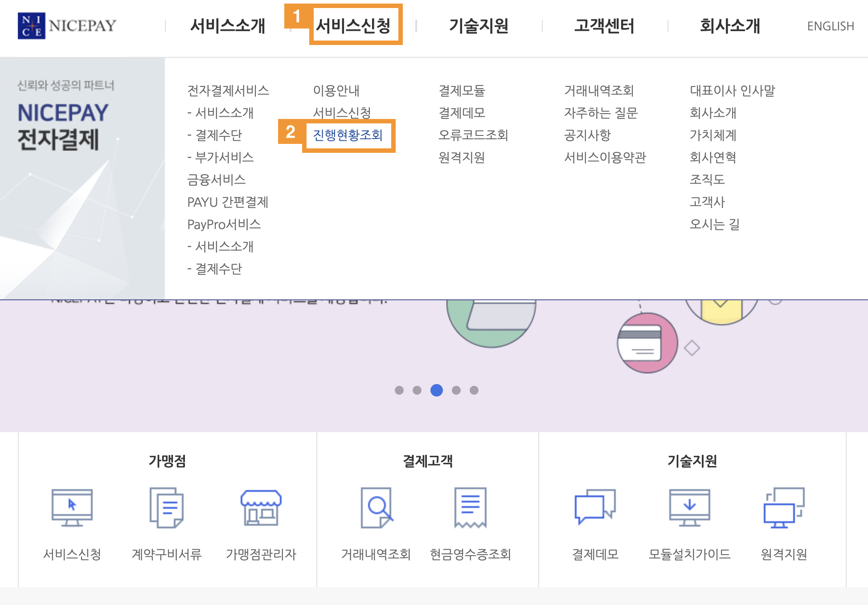Select 회사소개 in dropdown submenu
Screen dimensions: 868x605
[x=713, y=113]
